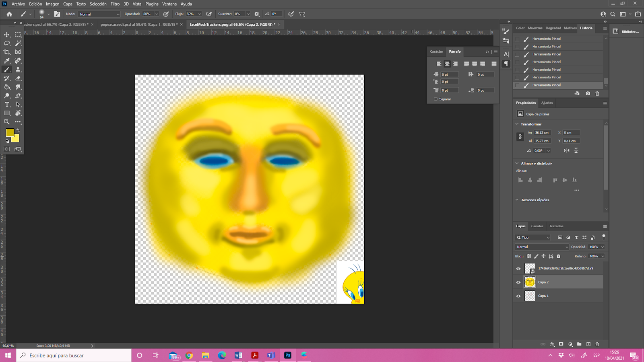The height and width of the screenshot is (362, 644).
Task: Select the Paint Bucket tool
Action: (x=7, y=87)
